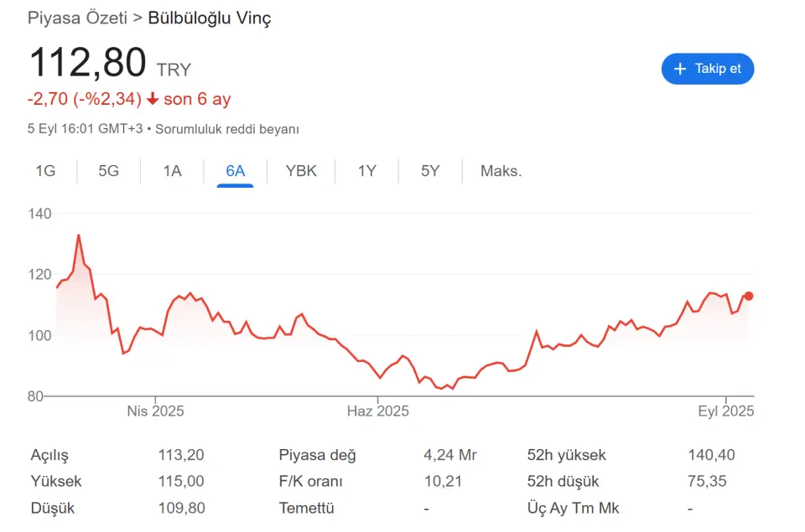The height and width of the screenshot is (532, 805).
Task: Click the F/K oranı value 10,21
Action: click(x=443, y=481)
